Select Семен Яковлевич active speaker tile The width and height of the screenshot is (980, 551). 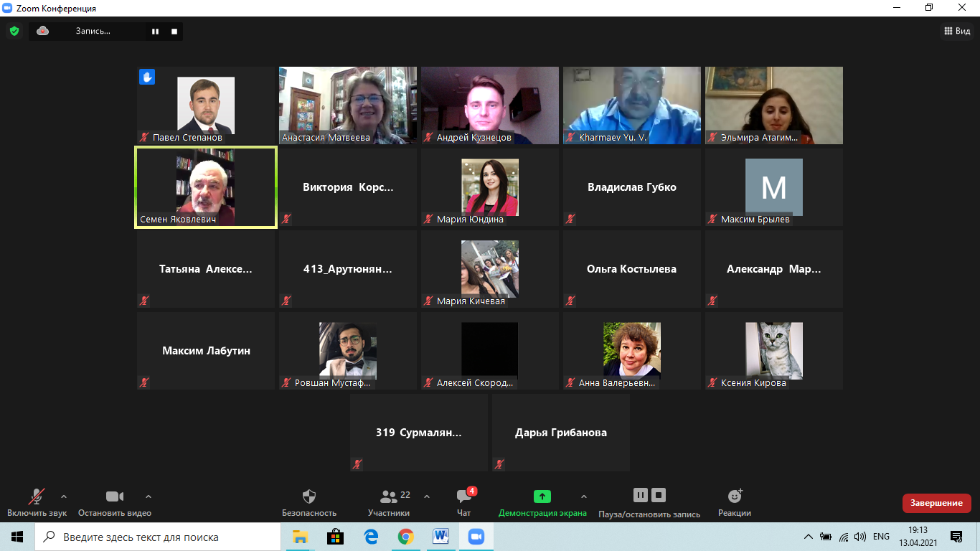(x=206, y=187)
